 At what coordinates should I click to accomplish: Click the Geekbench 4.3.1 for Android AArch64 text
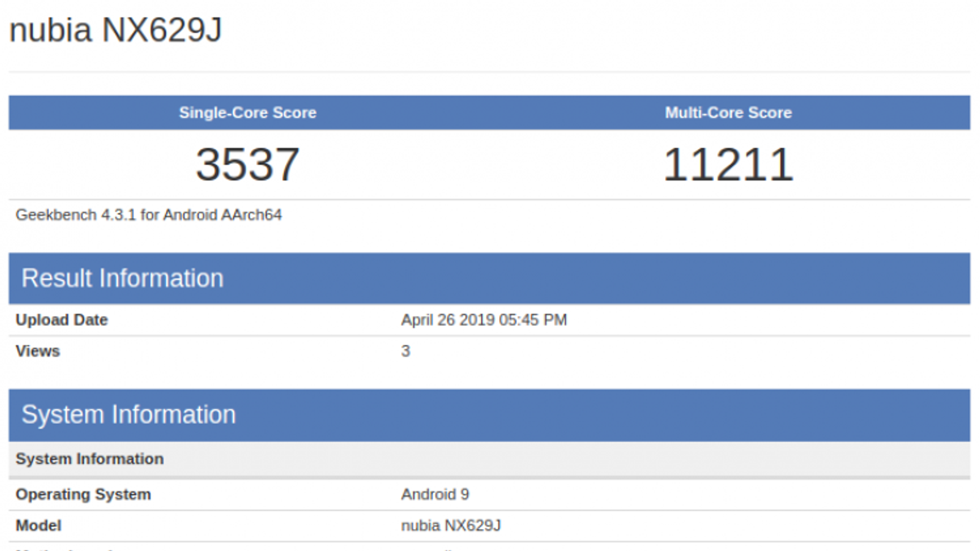tap(149, 215)
